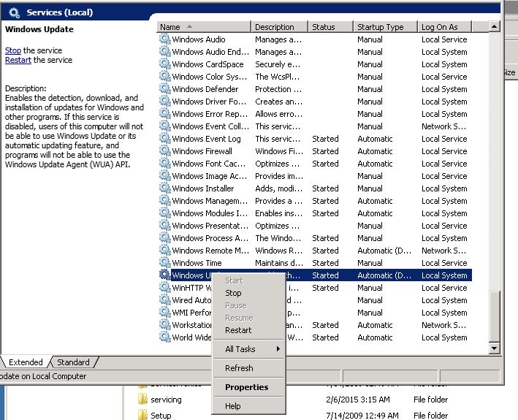Click Automatic (D... startup type for Windows Update
Image resolution: width=518 pixels, height=420 pixels.
point(384,275)
